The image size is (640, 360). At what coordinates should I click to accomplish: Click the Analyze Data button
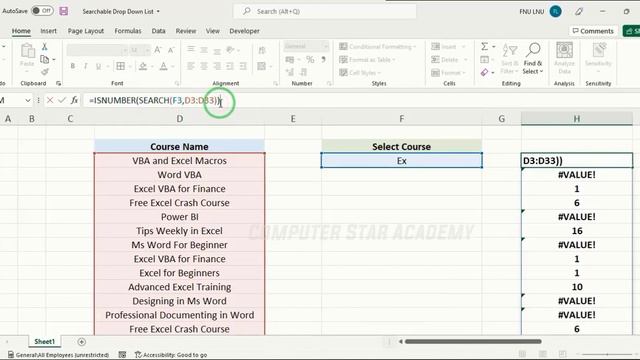pyautogui.click(x=564, y=58)
